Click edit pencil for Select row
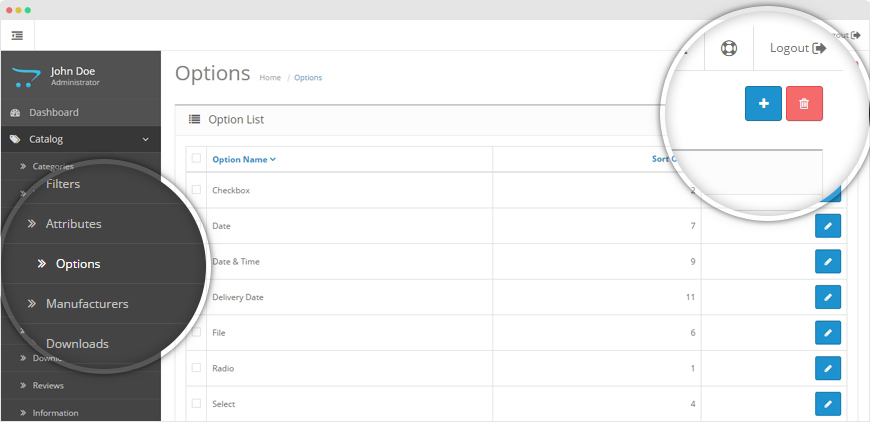 pos(827,404)
